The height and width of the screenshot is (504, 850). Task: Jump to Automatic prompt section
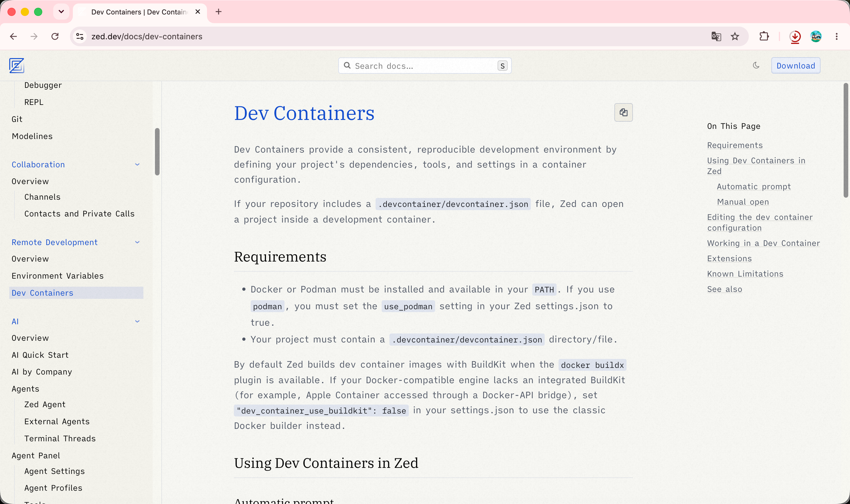tap(754, 186)
